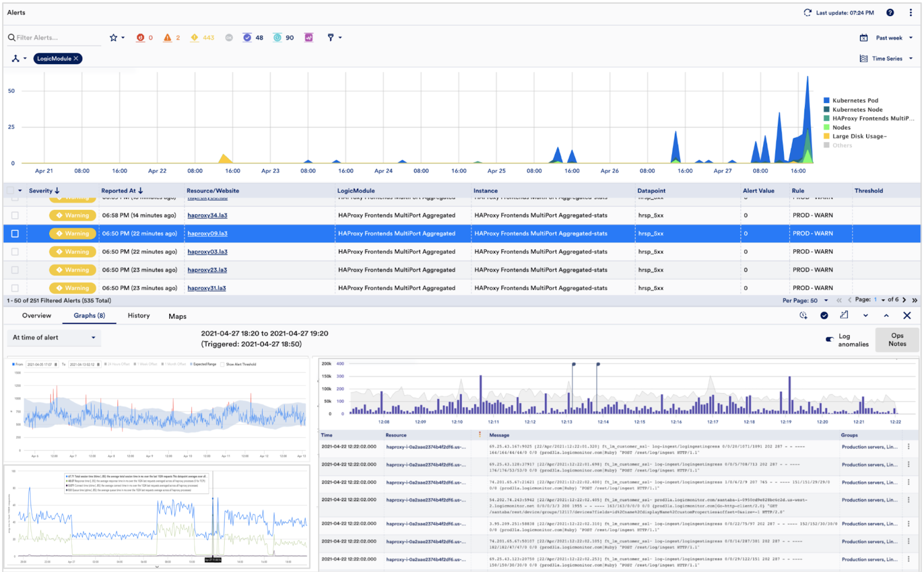Go to next page arrow
The height and width of the screenshot is (572, 924).
coord(904,300)
